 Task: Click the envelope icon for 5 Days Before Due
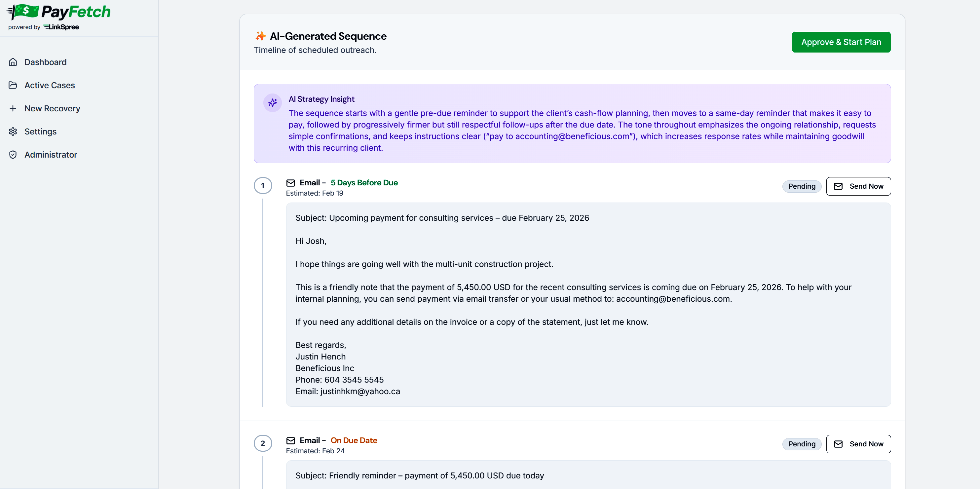(291, 183)
